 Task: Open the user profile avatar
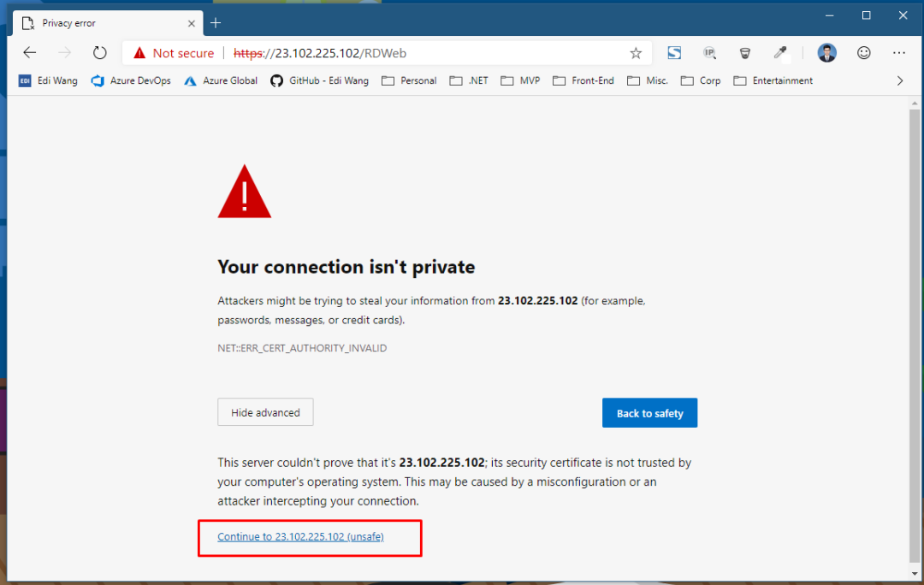click(826, 53)
